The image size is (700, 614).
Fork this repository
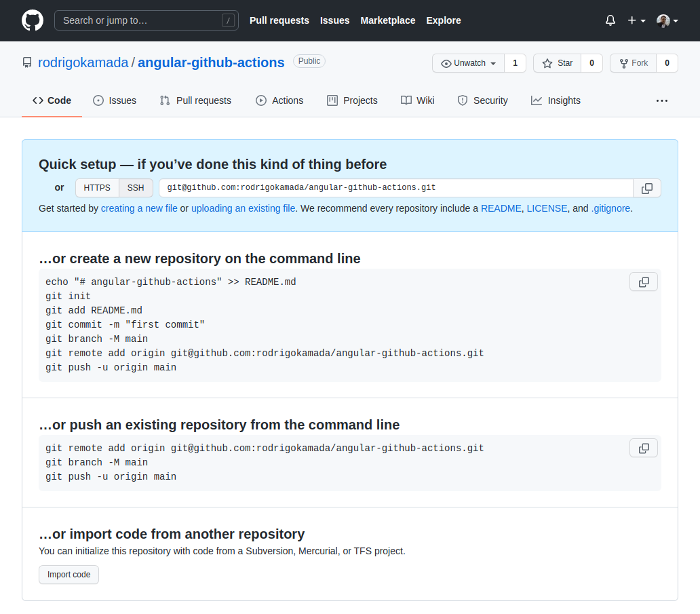634,63
